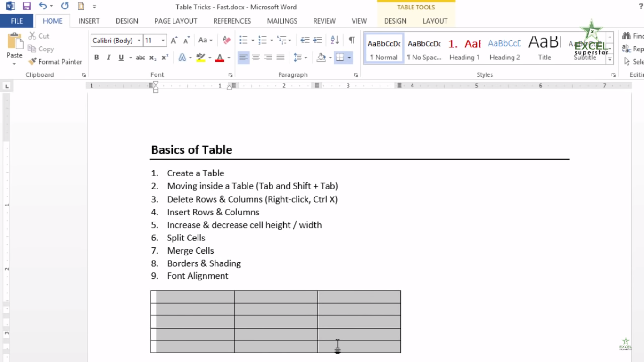Toggle Superscript formatting
This screenshot has height=362, width=644.
(x=165, y=58)
